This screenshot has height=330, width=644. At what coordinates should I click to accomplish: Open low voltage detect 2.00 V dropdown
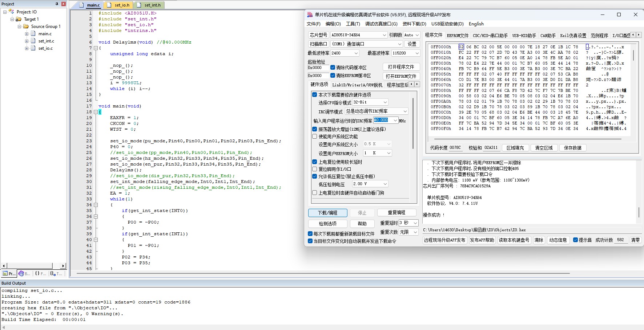pos(385,184)
